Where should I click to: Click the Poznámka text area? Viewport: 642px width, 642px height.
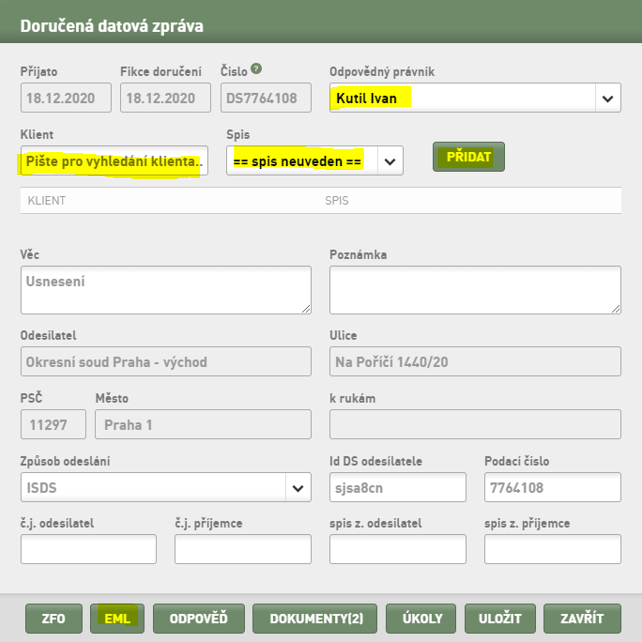475,290
